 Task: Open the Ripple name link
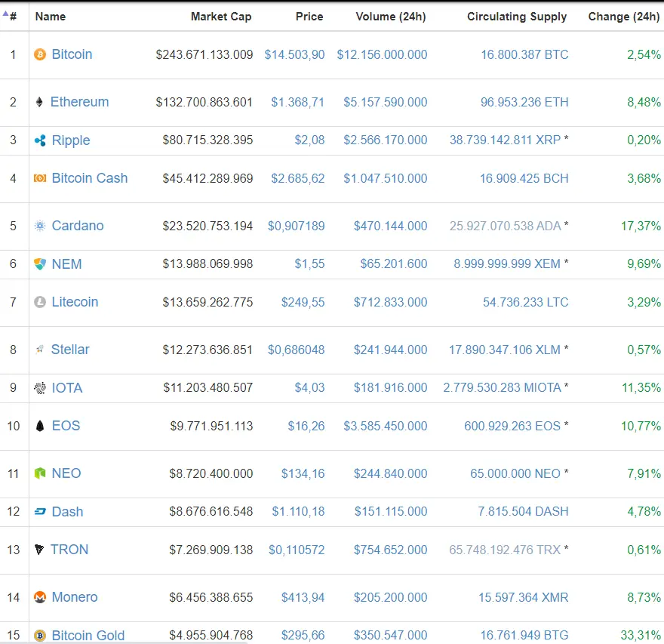pos(71,140)
